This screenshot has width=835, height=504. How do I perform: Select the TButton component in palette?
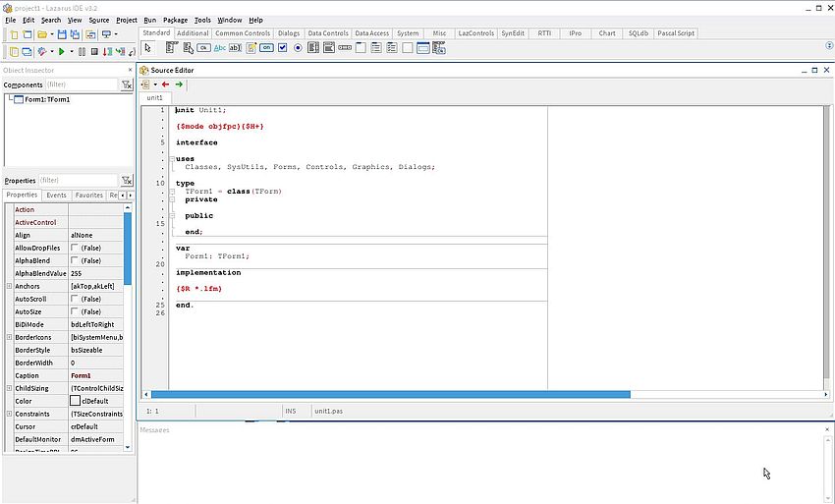point(203,47)
